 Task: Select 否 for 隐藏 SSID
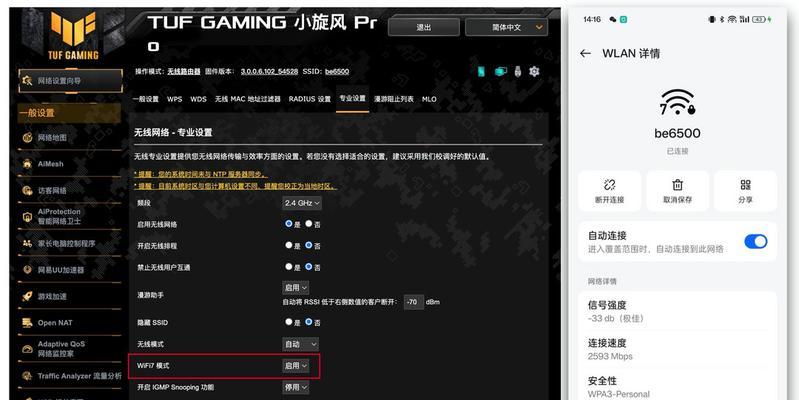pos(309,322)
